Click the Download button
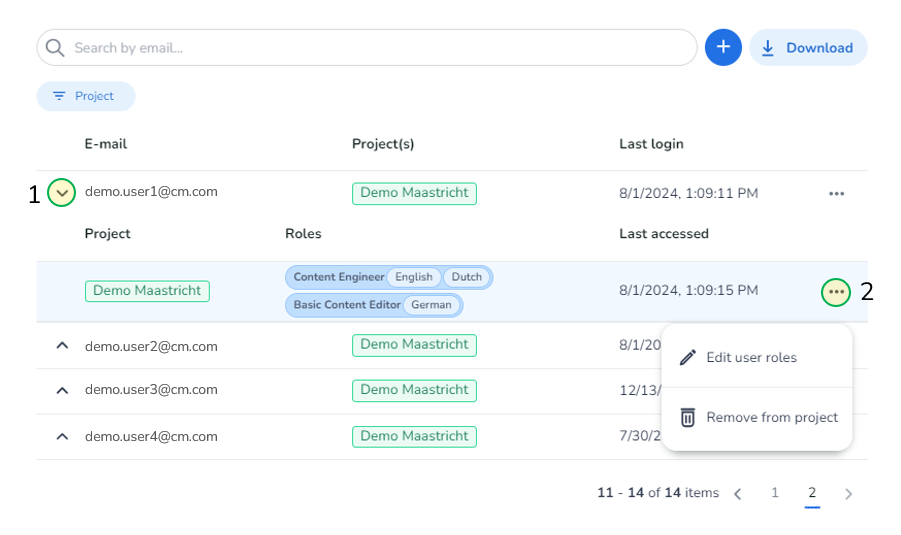The image size is (901, 535). pyautogui.click(x=807, y=48)
